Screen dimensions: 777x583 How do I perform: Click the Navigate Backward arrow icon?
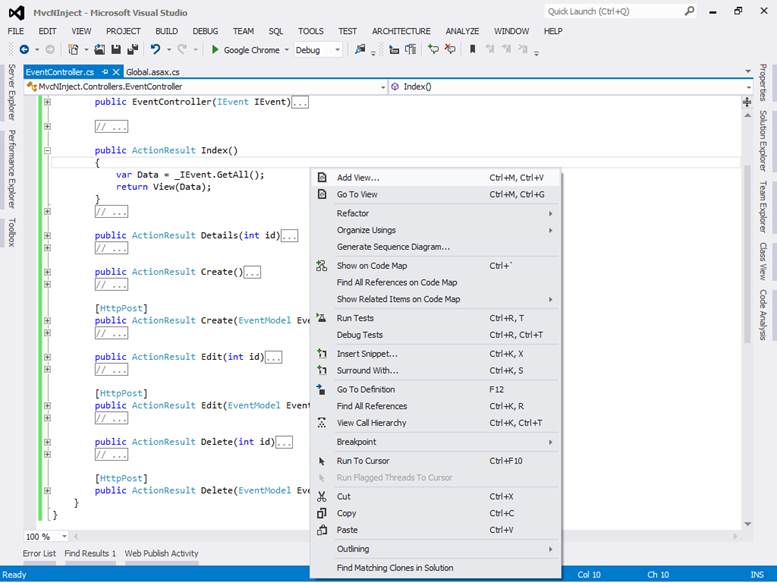[24, 49]
